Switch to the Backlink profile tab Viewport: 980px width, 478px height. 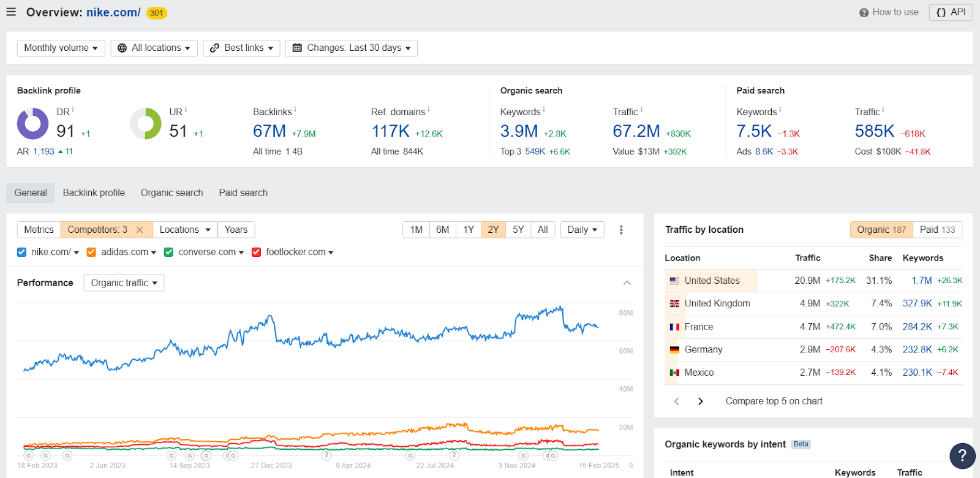click(94, 193)
